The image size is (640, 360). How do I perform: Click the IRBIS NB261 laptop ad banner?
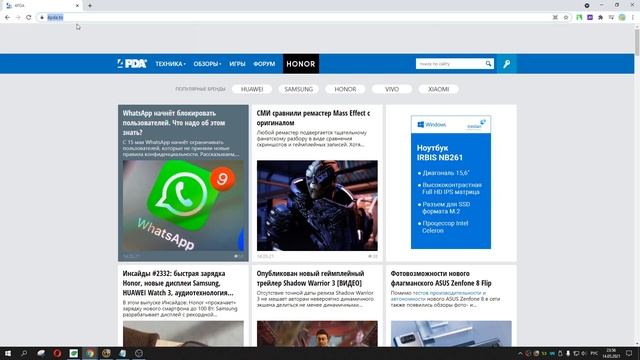(451, 182)
